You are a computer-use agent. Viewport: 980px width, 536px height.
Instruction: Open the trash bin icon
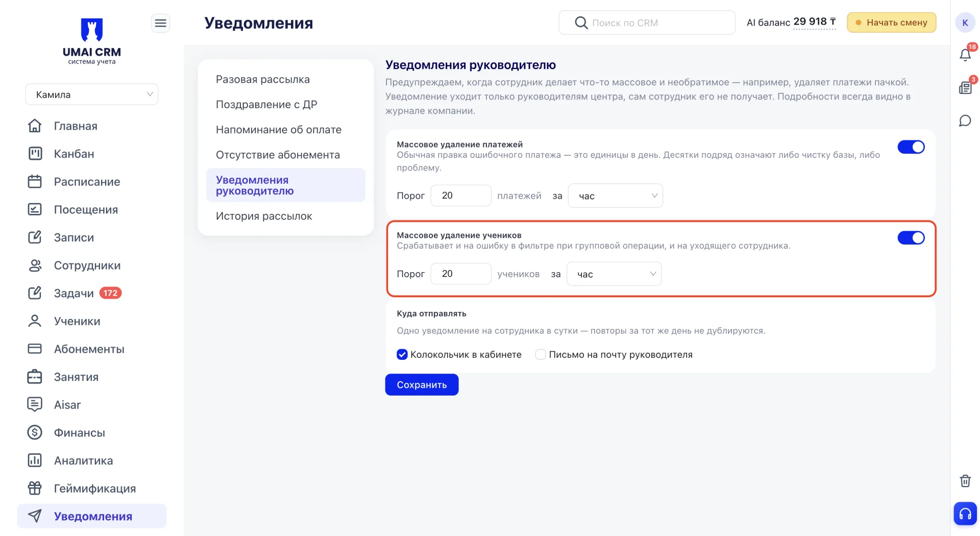point(965,481)
